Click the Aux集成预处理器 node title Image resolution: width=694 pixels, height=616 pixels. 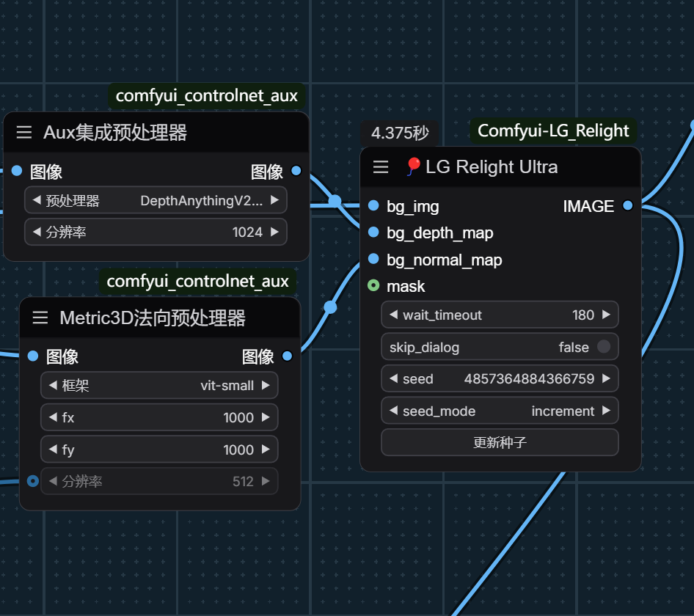click(115, 132)
